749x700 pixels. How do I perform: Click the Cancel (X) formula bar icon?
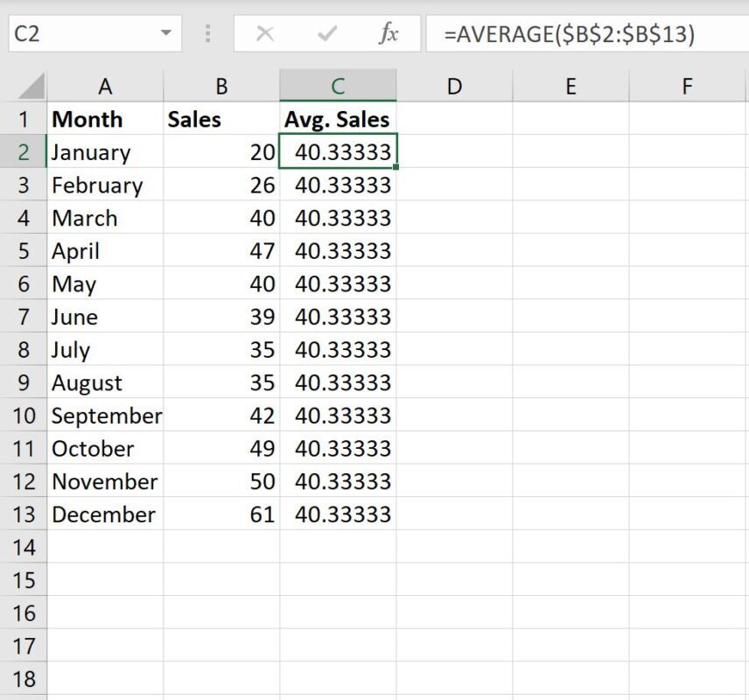pyautogui.click(x=264, y=33)
